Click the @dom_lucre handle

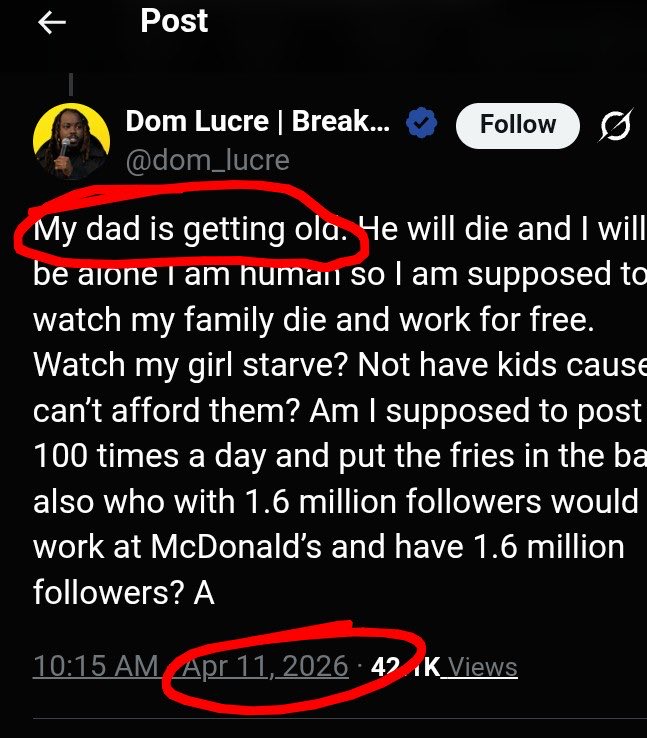207,159
